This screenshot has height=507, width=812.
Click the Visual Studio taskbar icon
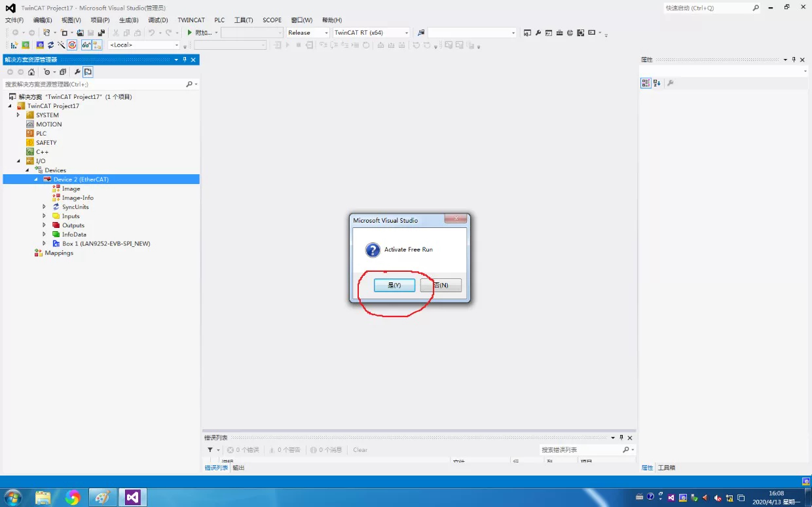pos(133,498)
